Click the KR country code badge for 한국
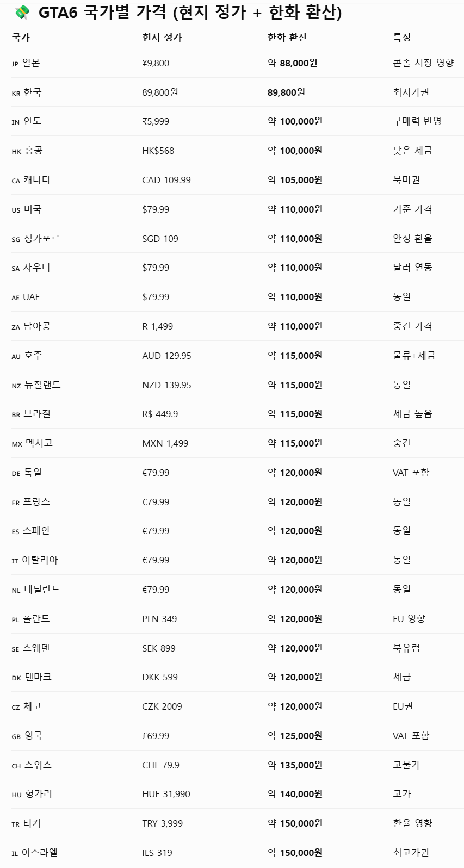The height and width of the screenshot is (868, 464). tap(16, 94)
